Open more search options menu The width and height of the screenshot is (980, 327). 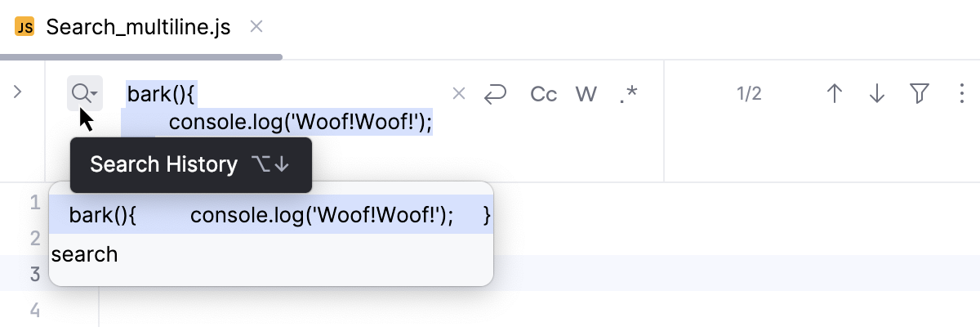961,94
